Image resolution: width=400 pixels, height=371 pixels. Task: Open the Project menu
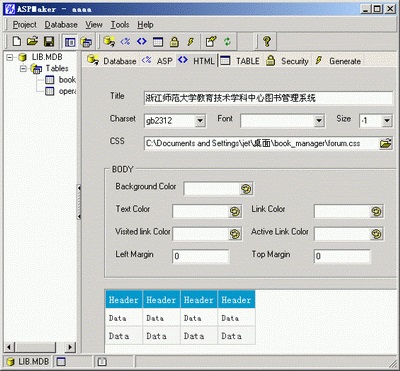point(25,25)
